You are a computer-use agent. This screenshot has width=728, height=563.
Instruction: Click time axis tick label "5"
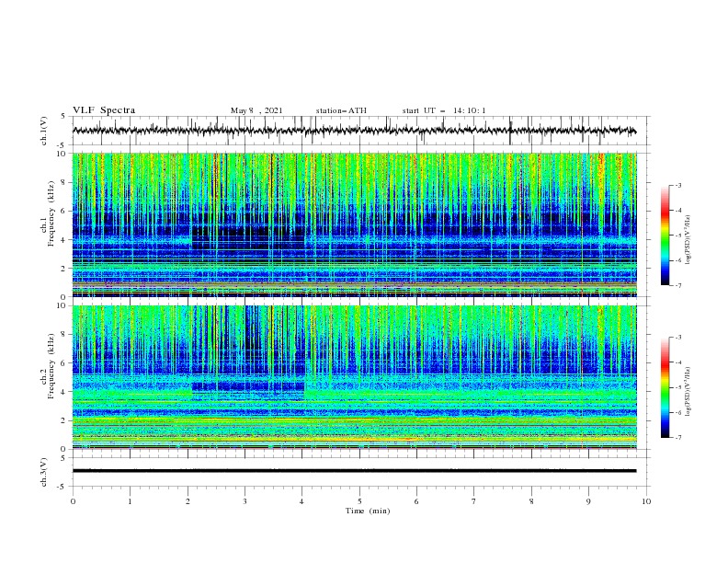click(359, 501)
